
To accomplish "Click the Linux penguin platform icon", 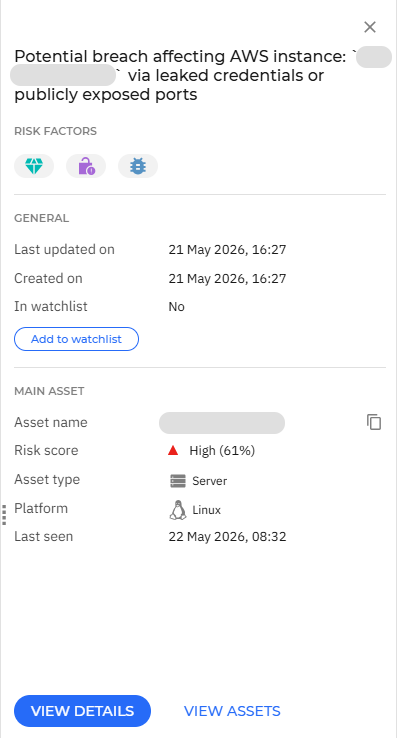I will click(x=178, y=510).
